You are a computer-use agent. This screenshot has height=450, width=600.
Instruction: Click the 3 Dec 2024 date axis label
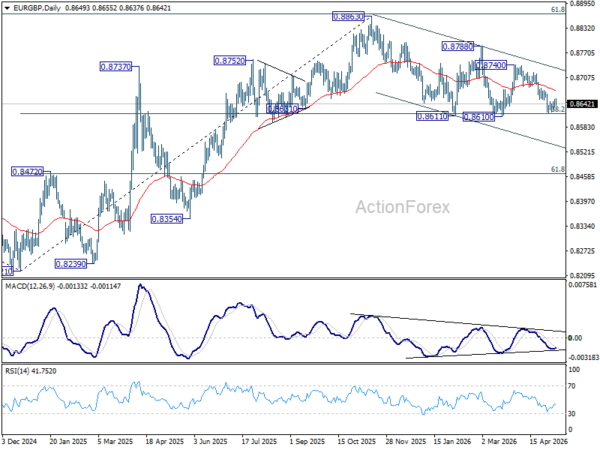pos(19,442)
